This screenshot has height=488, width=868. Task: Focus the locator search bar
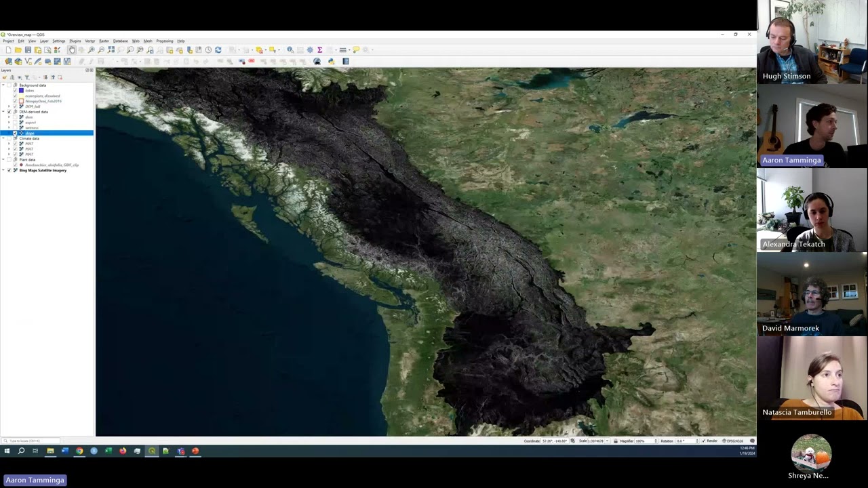click(31, 441)
